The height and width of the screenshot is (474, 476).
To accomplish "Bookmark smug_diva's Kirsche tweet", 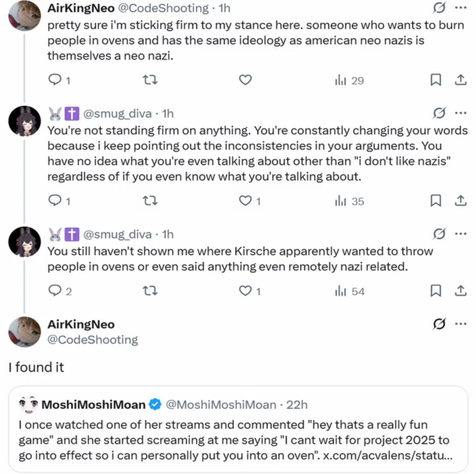I will pos(435,291).
